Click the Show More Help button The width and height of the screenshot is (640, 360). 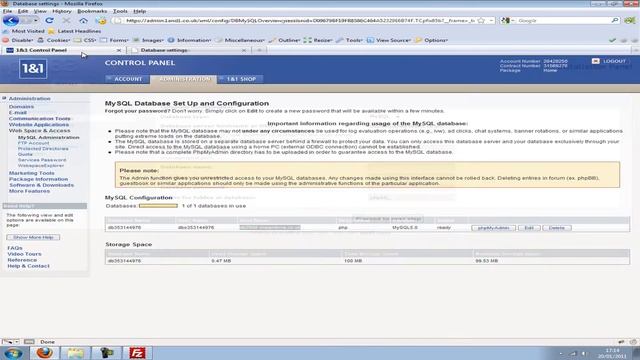pyautogui.click(x=33, y=238)
